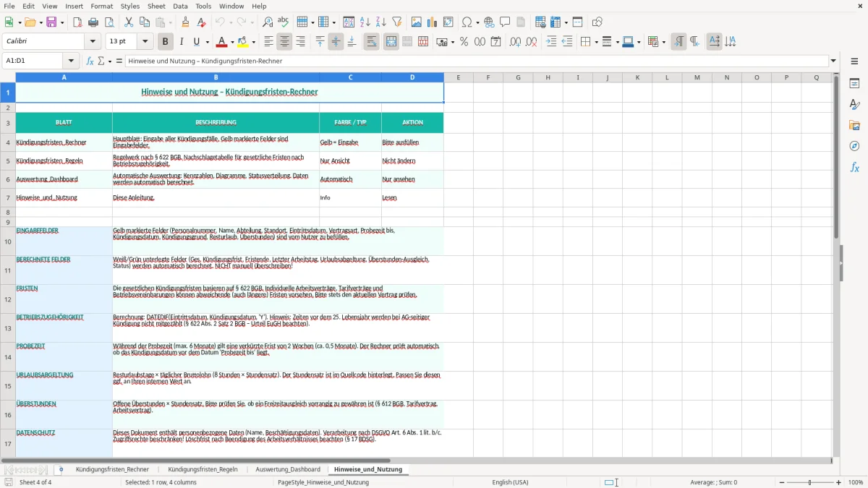868x488 pixels.
Task: Open the Function Wizard
Action: coord(90,61)
